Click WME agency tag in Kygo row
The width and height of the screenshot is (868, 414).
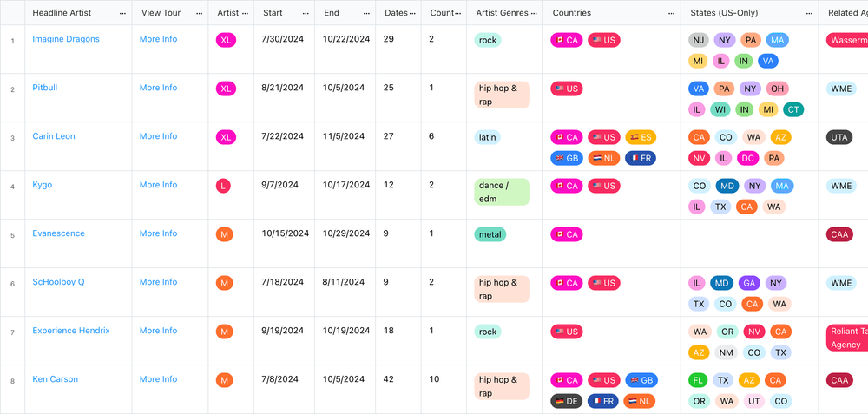[841, 186]
